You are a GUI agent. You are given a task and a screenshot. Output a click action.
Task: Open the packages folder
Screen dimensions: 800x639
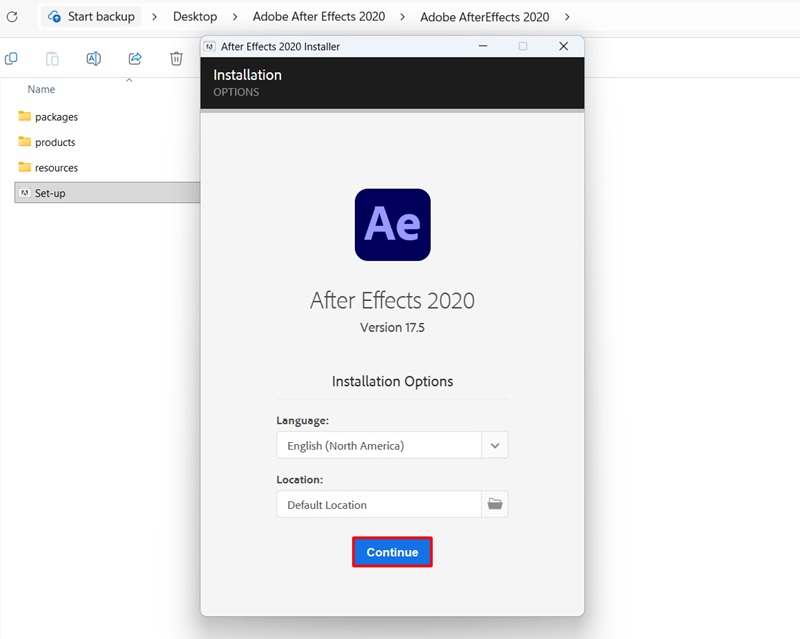[x=55, y=117]
